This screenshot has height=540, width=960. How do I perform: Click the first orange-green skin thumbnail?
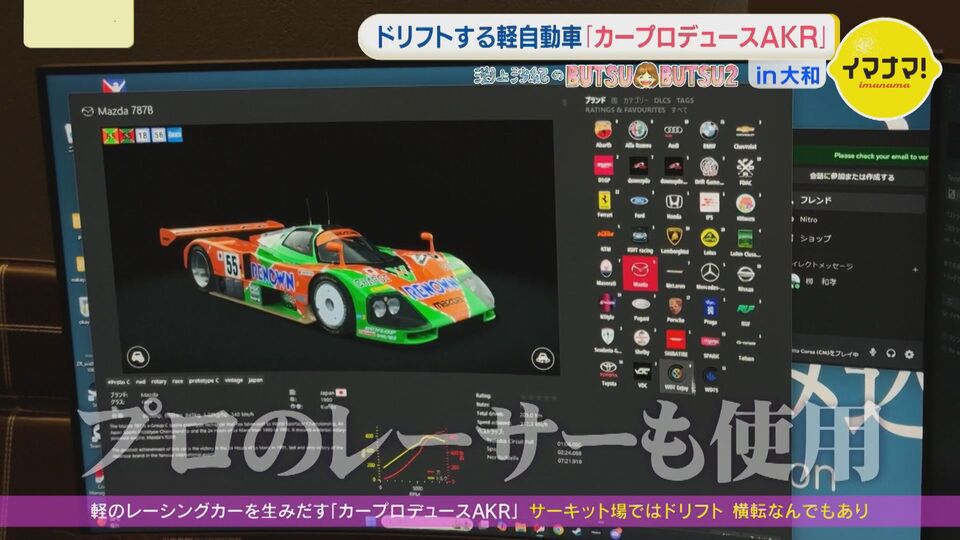(110, 135)
